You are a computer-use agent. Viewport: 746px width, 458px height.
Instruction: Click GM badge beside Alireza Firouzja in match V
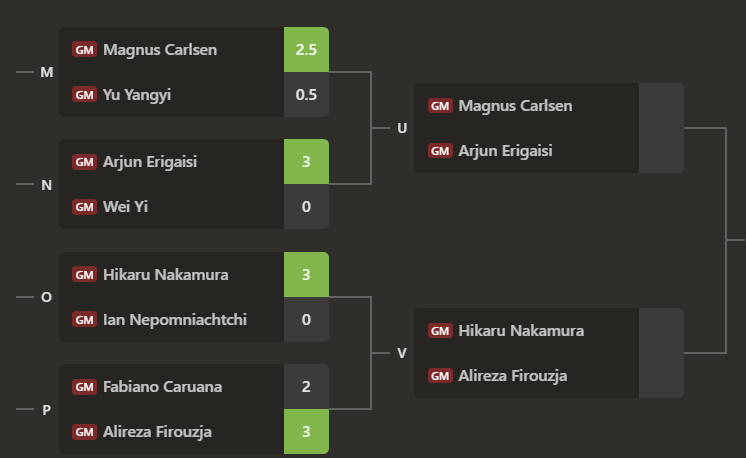click(x=440, y=376)
